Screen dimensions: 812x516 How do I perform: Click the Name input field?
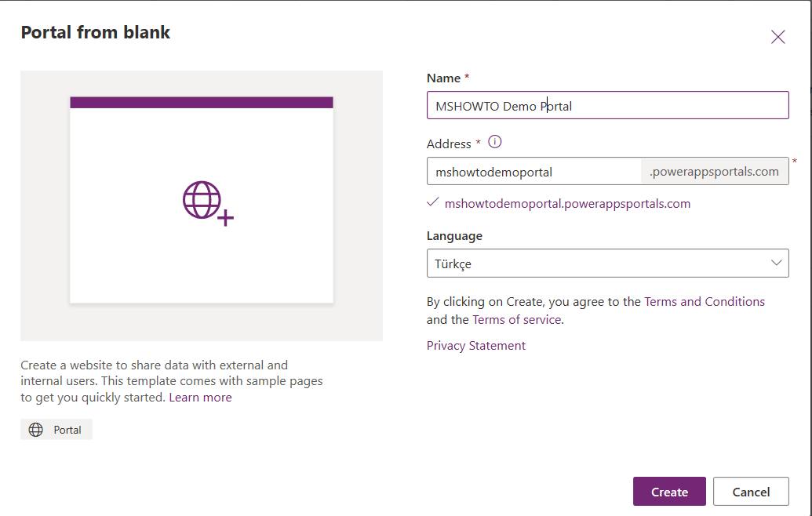[x=607, y=106]
